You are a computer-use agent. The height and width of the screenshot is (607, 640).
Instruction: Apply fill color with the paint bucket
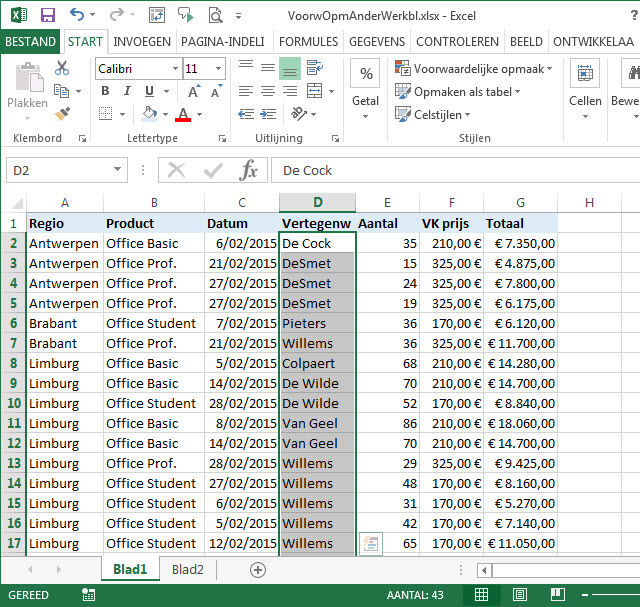[x=149, y=113]
